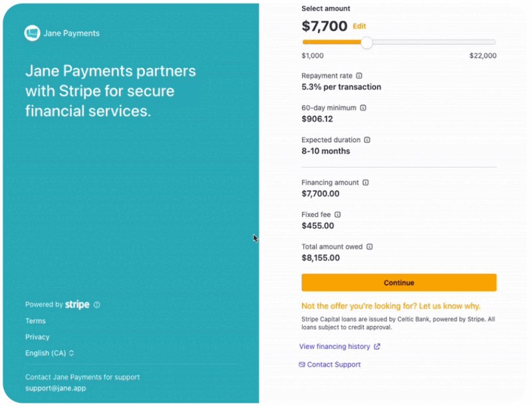The height and width of the screenshot is (406, 532).
Task: Click the Contact Support link
Action: click(x=334, y=364)
